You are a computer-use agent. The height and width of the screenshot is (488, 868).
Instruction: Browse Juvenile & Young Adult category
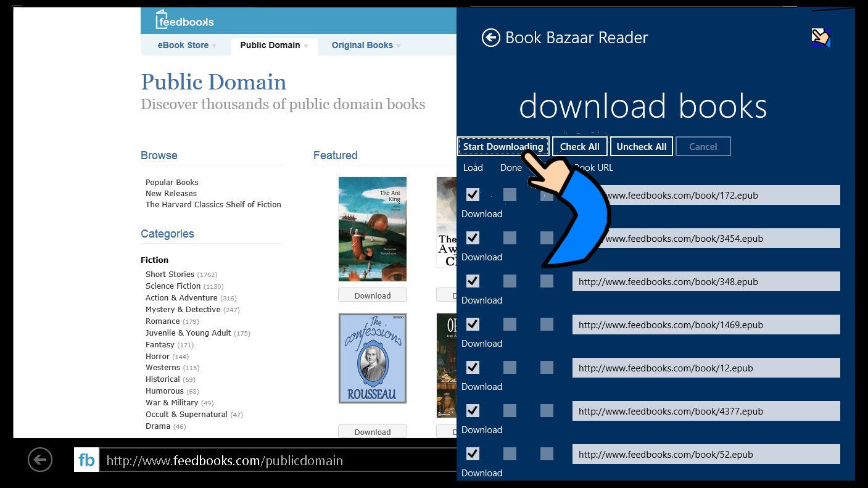point(188,333)
